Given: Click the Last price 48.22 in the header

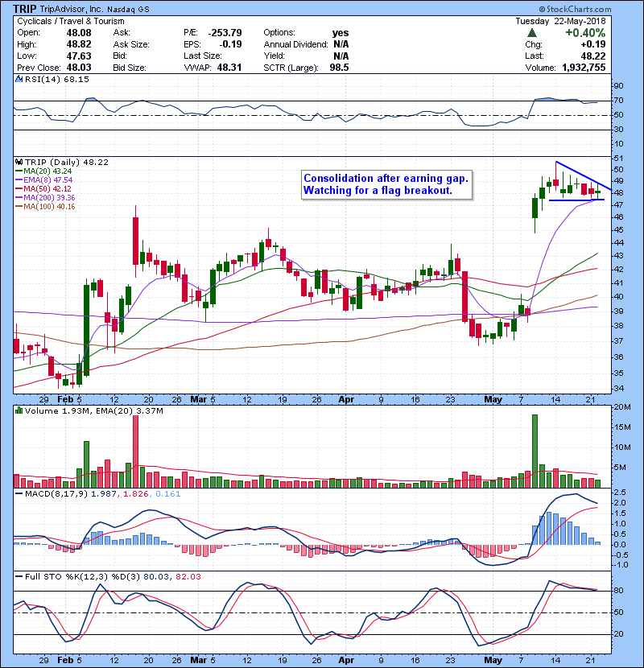Looking at the screenshot, I should click(x=593, y=56).
